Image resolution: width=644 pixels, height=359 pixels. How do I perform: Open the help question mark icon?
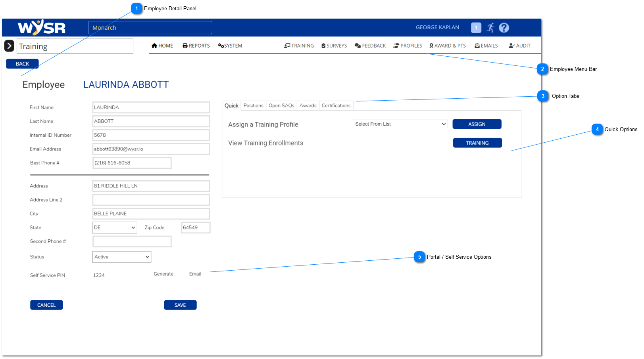coord(504,27)
